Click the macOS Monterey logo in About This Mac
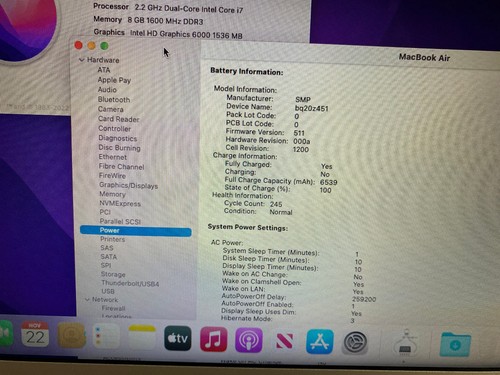500x375 pixels. click(x=25, y=28)
